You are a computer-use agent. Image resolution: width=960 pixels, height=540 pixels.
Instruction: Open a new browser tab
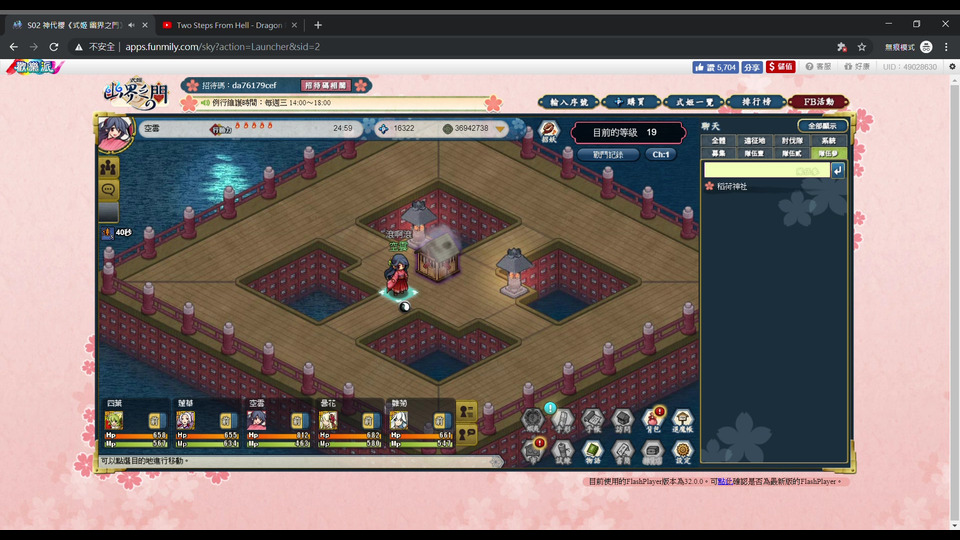coord(318,25)
